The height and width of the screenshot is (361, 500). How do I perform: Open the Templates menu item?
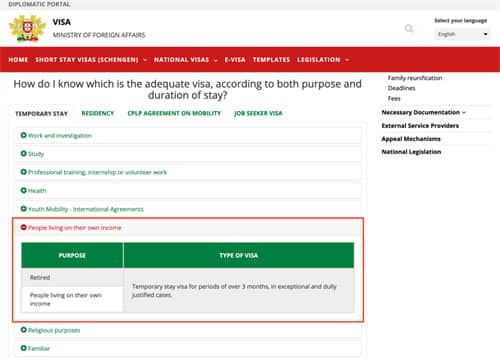point(271,60)
